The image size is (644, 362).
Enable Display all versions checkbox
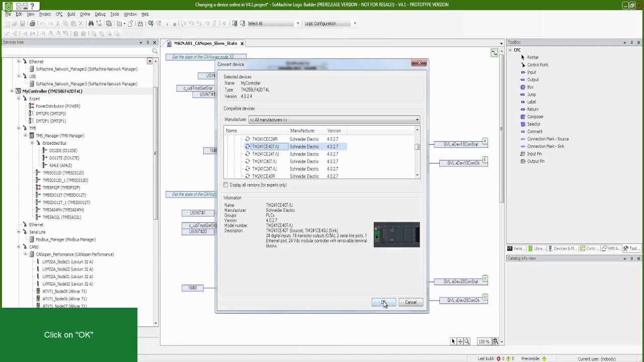[x=226, y=185]
